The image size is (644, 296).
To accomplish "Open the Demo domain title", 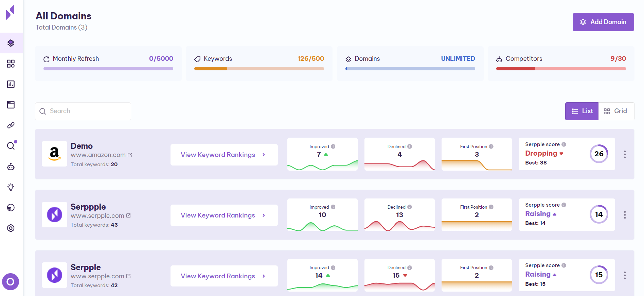I will tap(82, 146).
